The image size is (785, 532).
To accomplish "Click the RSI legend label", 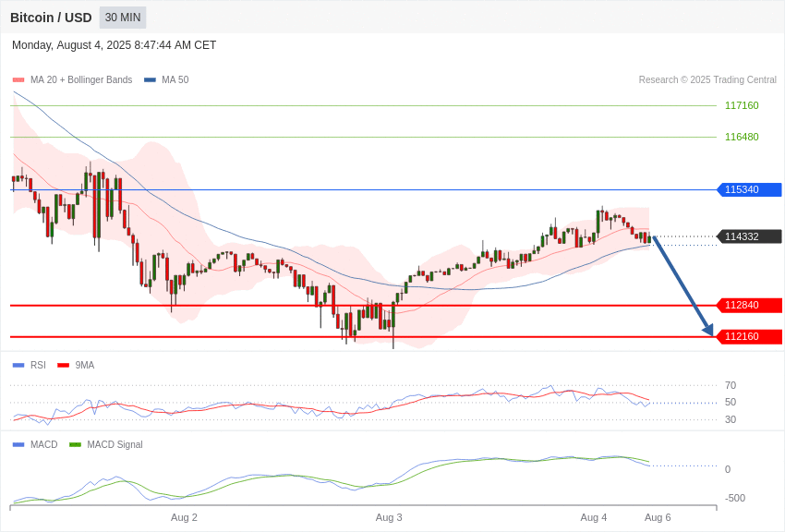I will click(38, 366).
